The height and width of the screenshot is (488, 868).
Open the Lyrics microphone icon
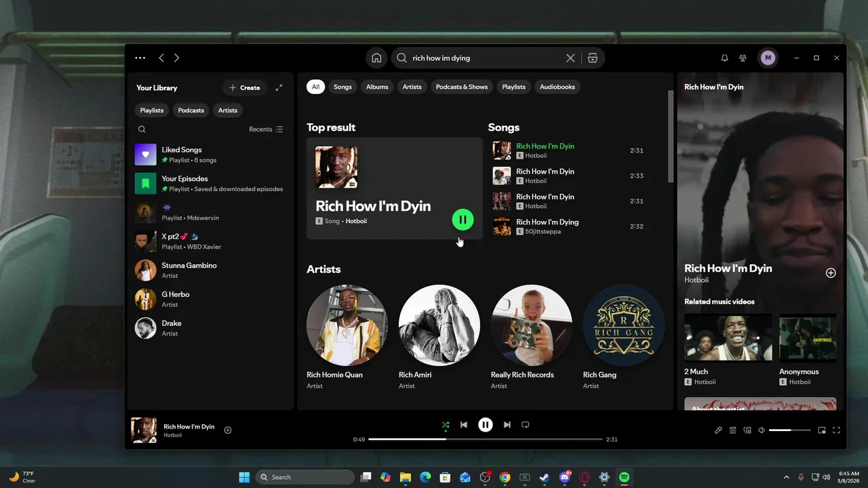(718, 430)
